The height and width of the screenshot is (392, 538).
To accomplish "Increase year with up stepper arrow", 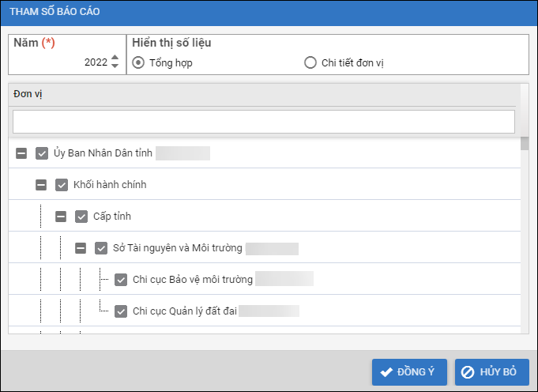I will tap(115, 58).
